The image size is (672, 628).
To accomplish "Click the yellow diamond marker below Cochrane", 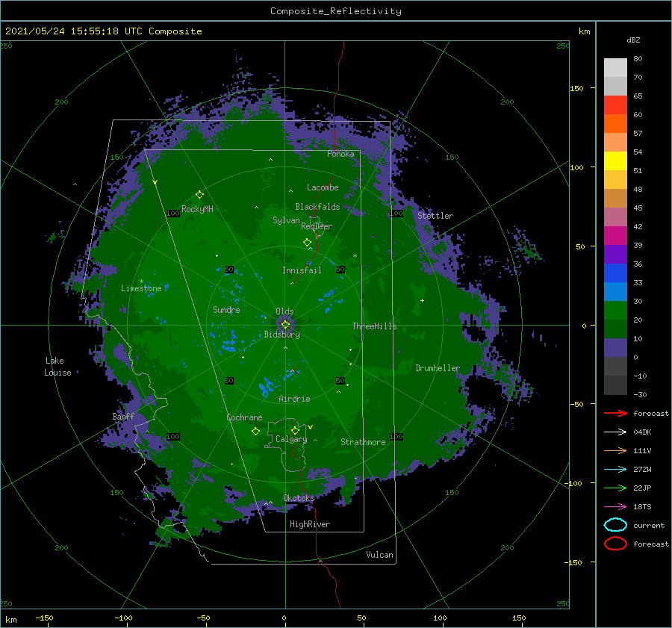I will point(256,431).
